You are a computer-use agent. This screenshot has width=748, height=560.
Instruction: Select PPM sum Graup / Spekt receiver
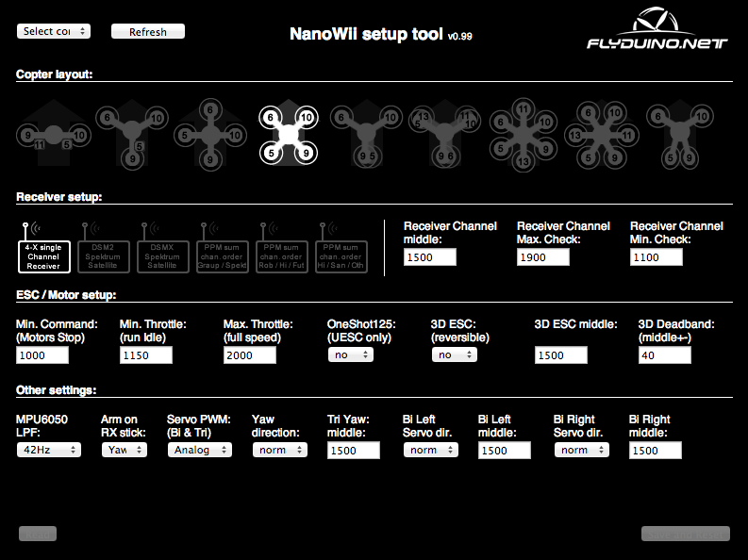[x=222, y=248]
